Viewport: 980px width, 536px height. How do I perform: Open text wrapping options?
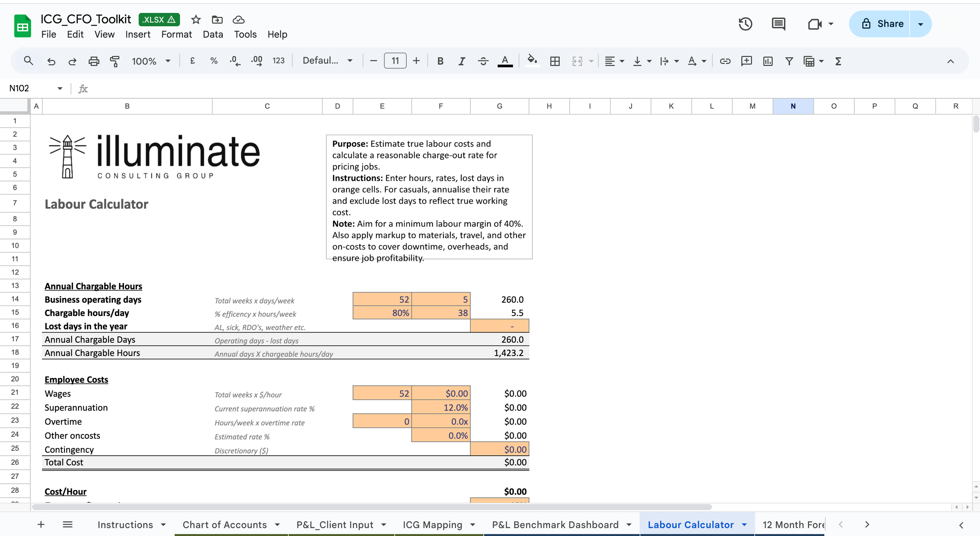669,61
